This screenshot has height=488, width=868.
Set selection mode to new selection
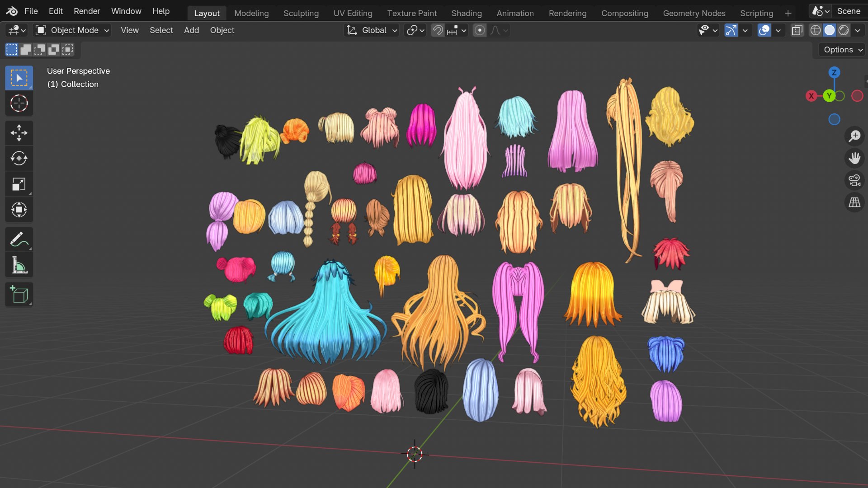pyautogui.click(x=12, y=49)
